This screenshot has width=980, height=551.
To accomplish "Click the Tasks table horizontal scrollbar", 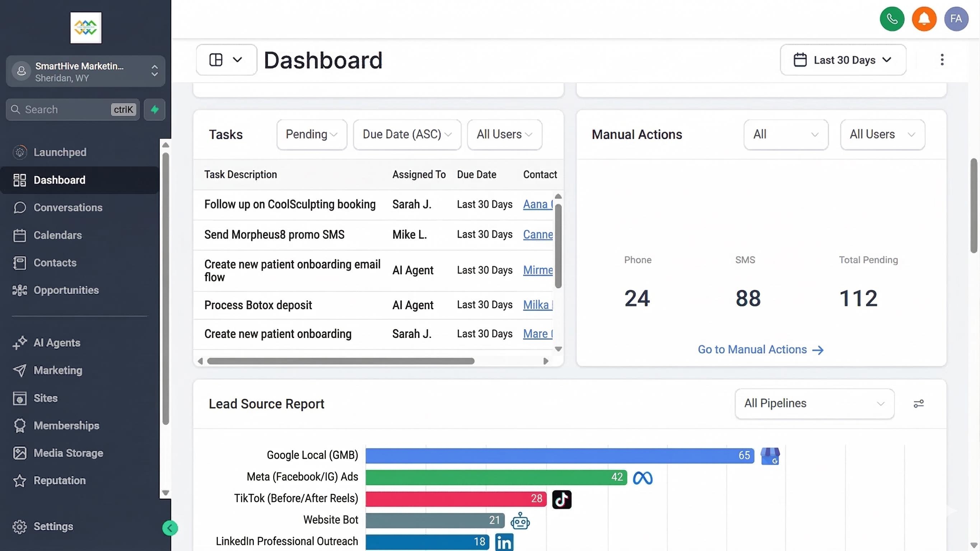I will tap(341, 361).
